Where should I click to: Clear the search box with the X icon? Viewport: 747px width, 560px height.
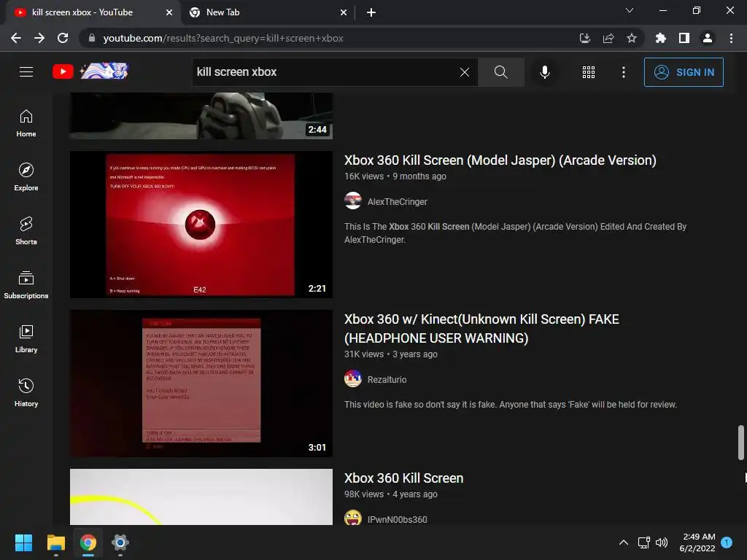(x=465, y=72)
